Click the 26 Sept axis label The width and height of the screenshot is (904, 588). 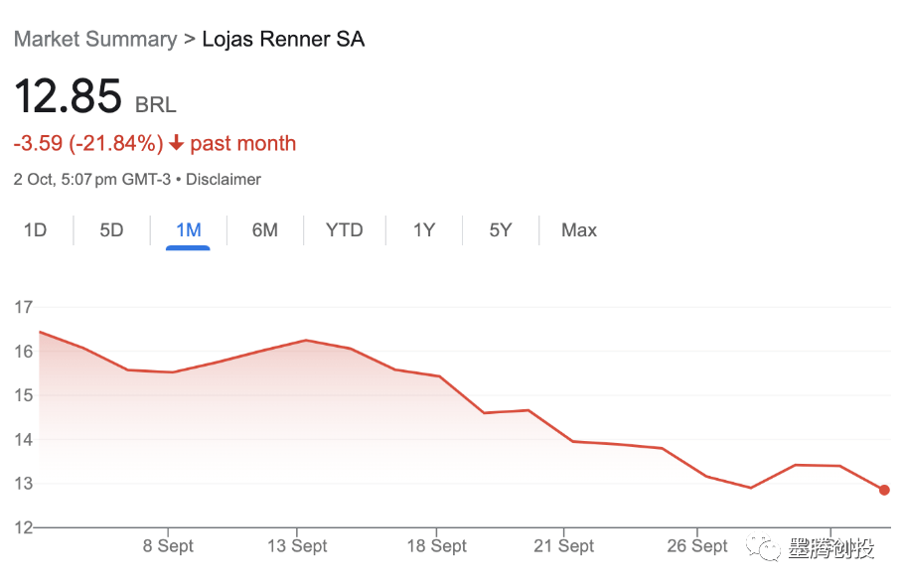click(696, 546)
